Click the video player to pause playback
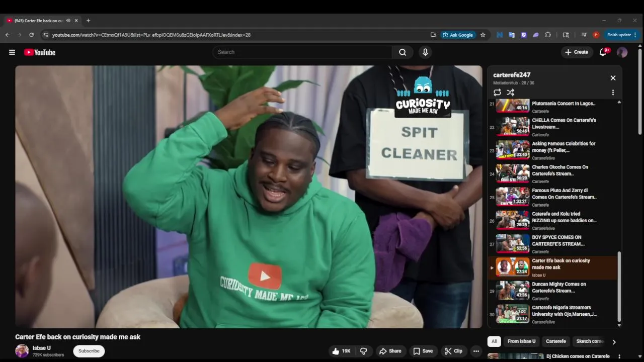This screenshot has width=644, height=362. [249, 197]
